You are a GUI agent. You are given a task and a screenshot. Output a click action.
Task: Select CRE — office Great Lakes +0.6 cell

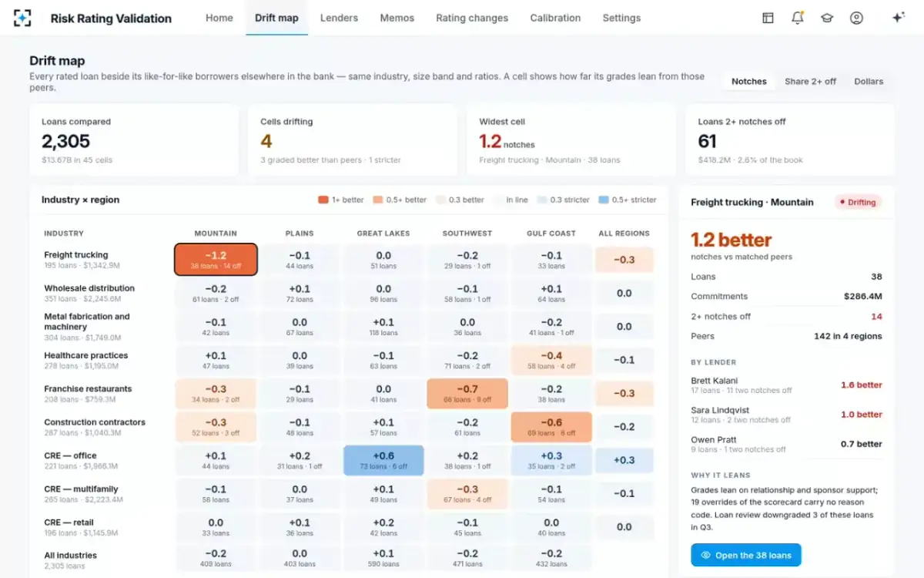tap(383, 460)
